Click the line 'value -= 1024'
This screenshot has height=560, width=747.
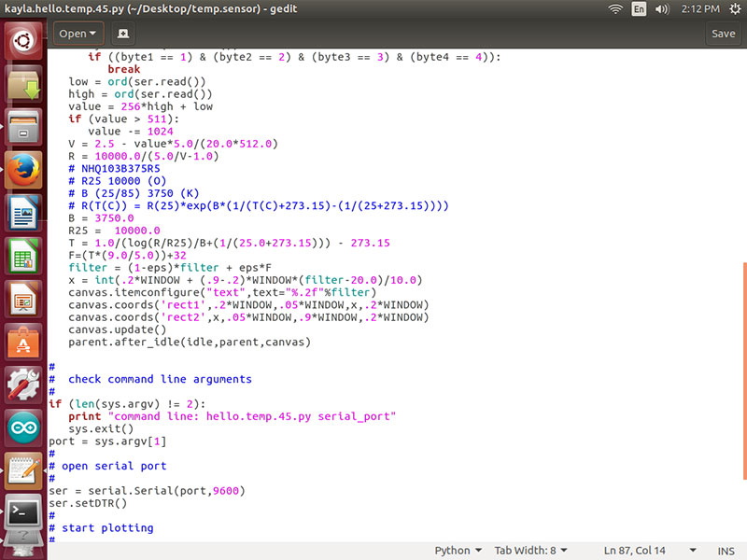[130, 132]
